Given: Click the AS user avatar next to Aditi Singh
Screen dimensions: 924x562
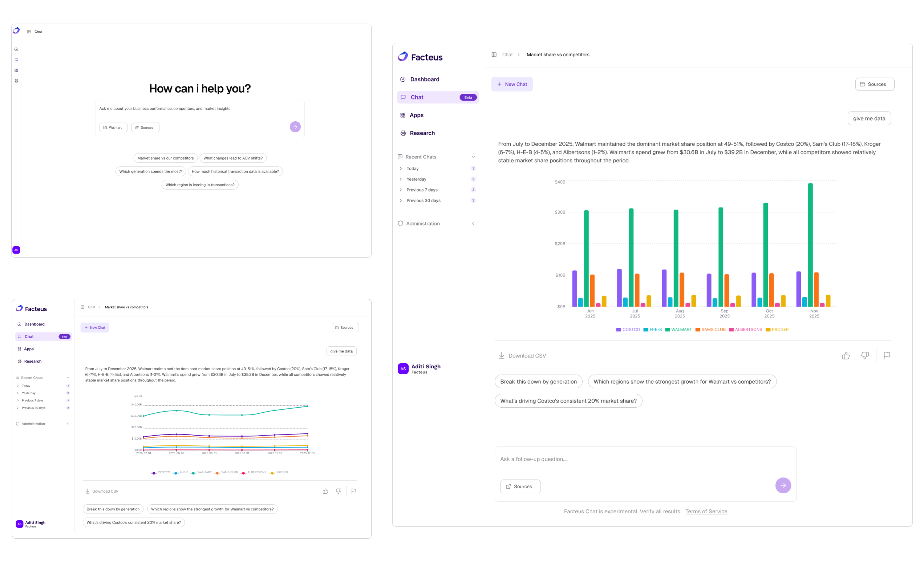Looking at the screenshot, I should (x=403, y=369).
